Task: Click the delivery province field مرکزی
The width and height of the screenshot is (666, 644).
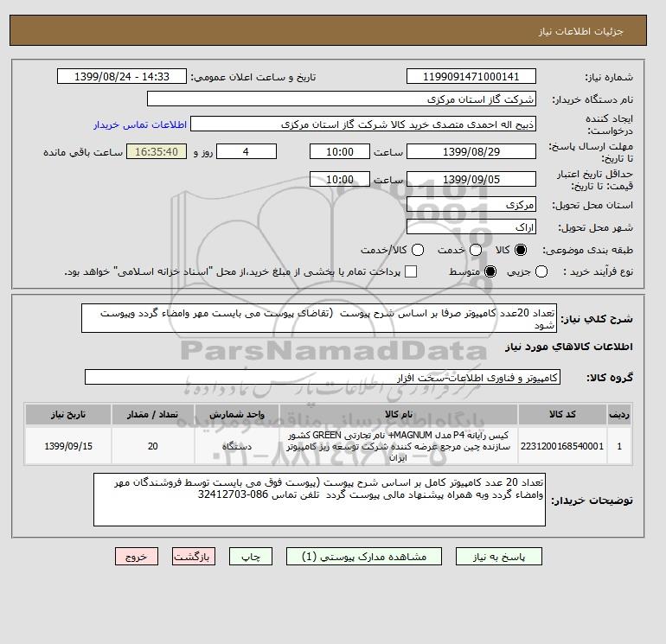Action: point(471,205)
